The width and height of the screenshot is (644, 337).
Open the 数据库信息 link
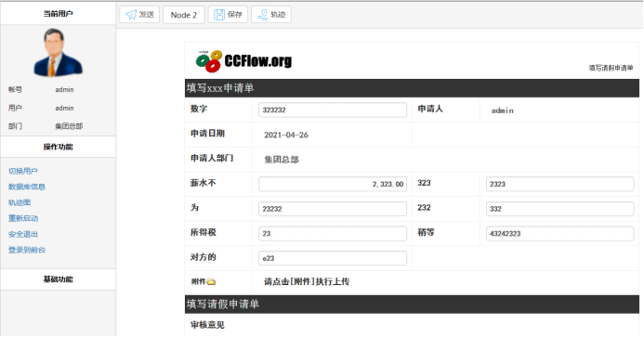coord(27,187)
